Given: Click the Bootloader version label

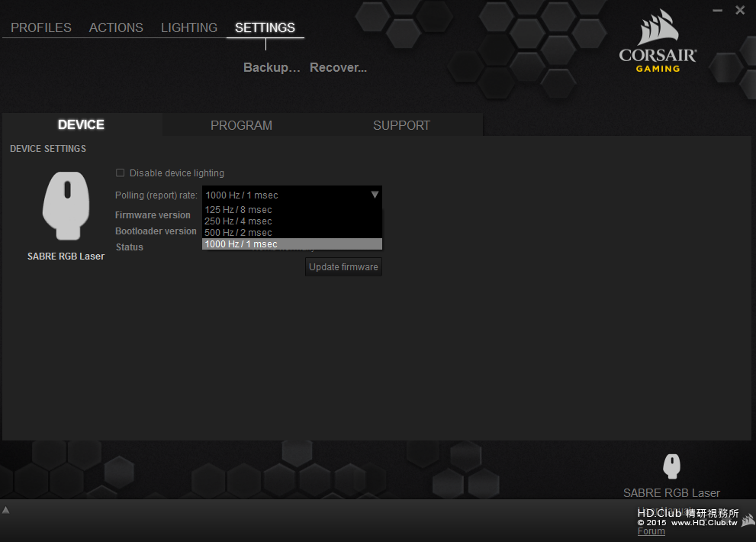Looking at the screenshot, I should [156, 231].
